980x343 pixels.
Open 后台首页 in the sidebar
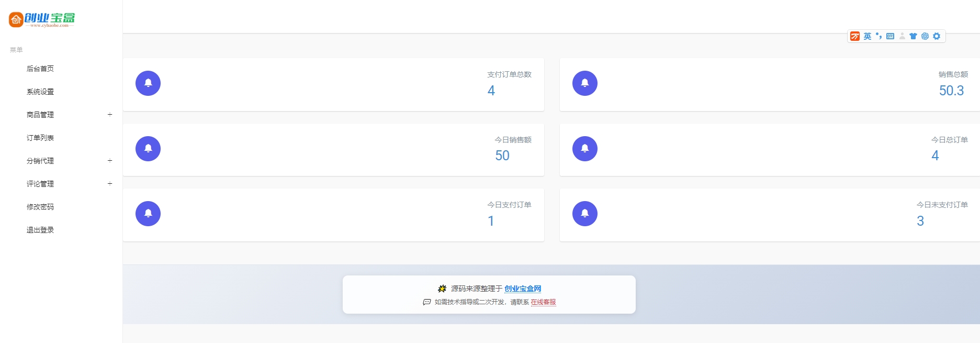(x=40, y=69)
